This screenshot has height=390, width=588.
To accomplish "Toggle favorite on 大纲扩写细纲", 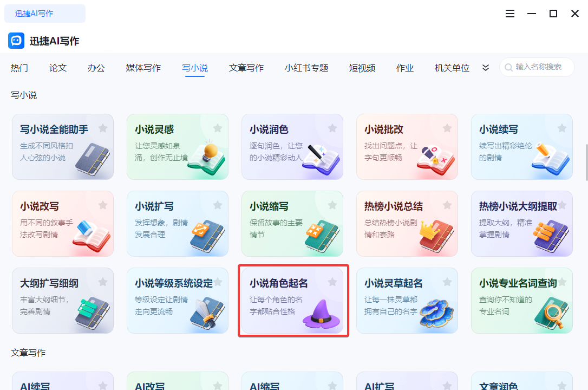I will [103, 282].
